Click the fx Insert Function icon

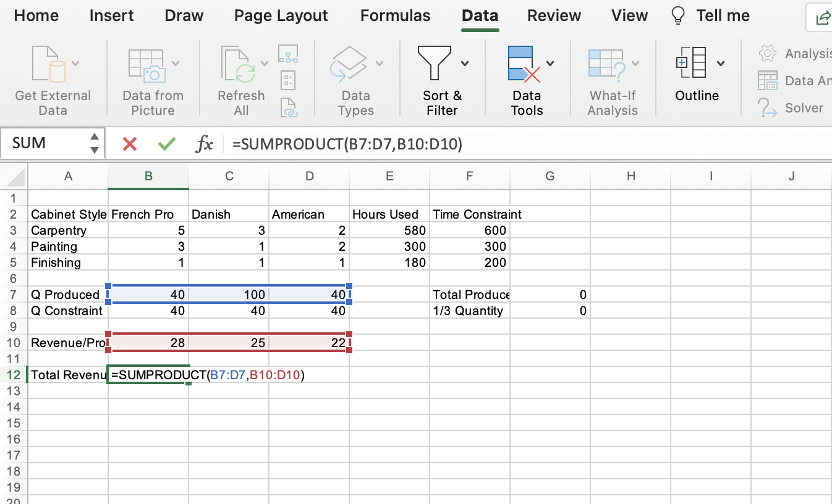(204, 145)
